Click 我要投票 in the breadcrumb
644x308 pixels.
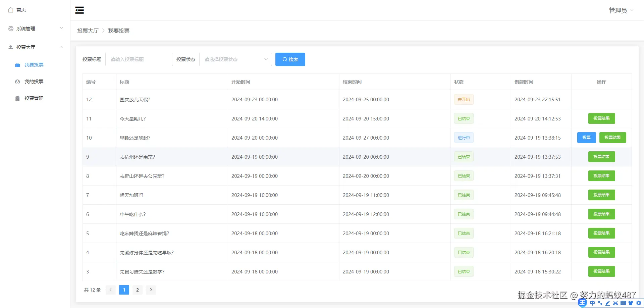click(x=119, y=31)
